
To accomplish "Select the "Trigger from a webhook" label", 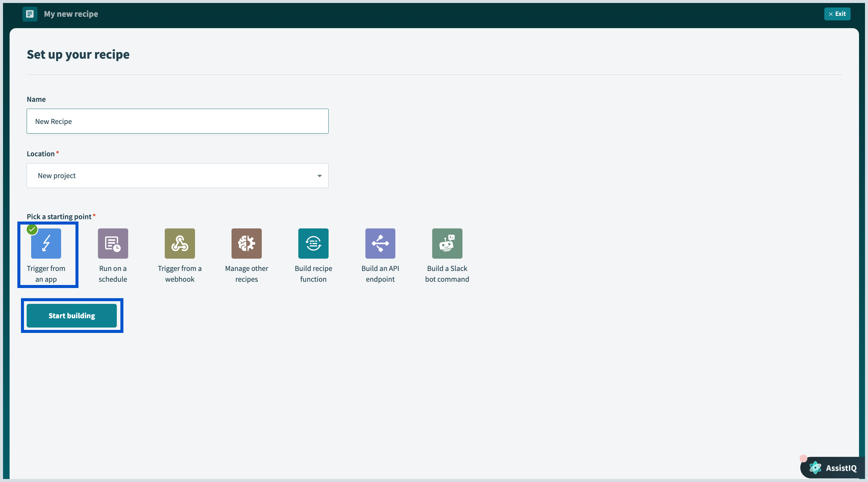I will click(x=180, y=274).
